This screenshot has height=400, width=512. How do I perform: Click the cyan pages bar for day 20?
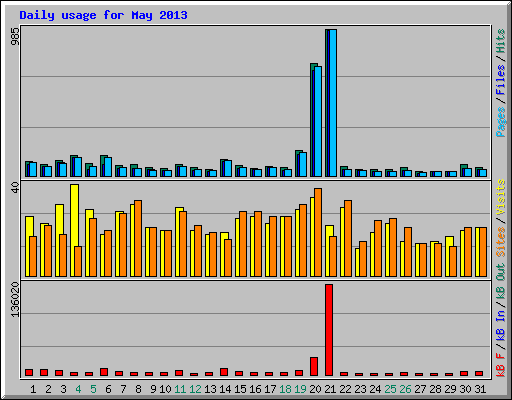pyautogui.click(x=318, y=121)
